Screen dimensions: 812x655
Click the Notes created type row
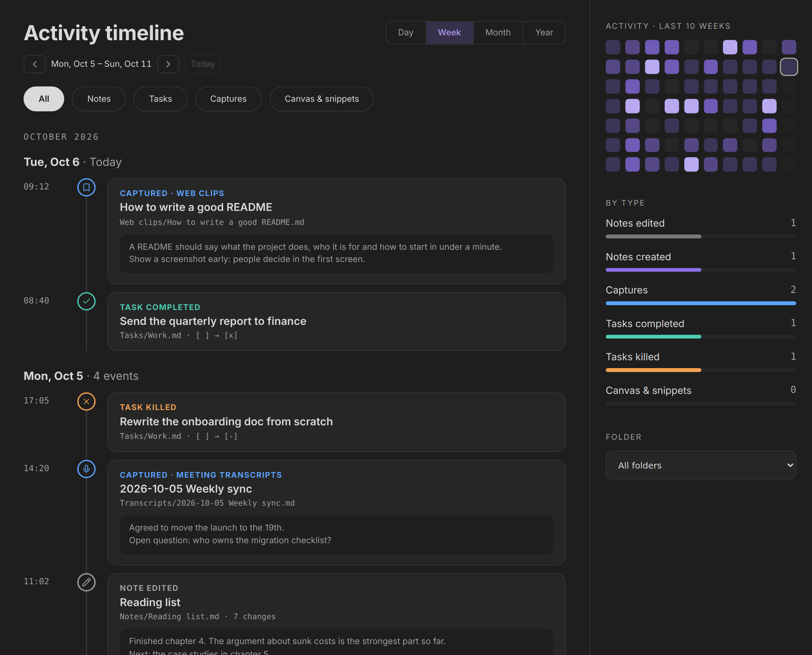coord(701,261)
